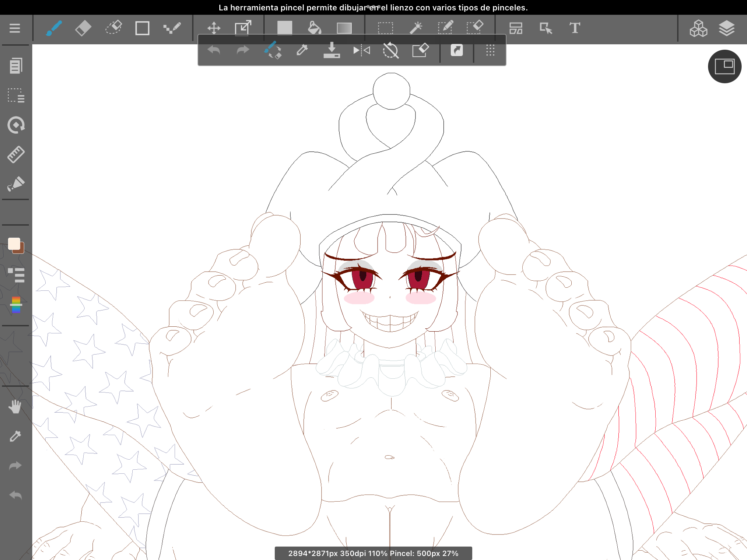Image resolution: width=747 pixels, height=560 pixels.
Task: Select the Operation pointer tool
Action: click(x=546, y=28)
